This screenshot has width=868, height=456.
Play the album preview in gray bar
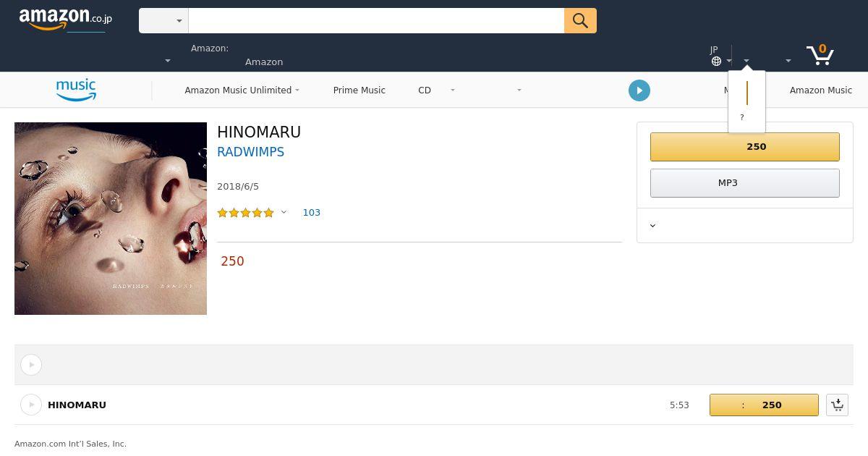click(x=31, y=365)
